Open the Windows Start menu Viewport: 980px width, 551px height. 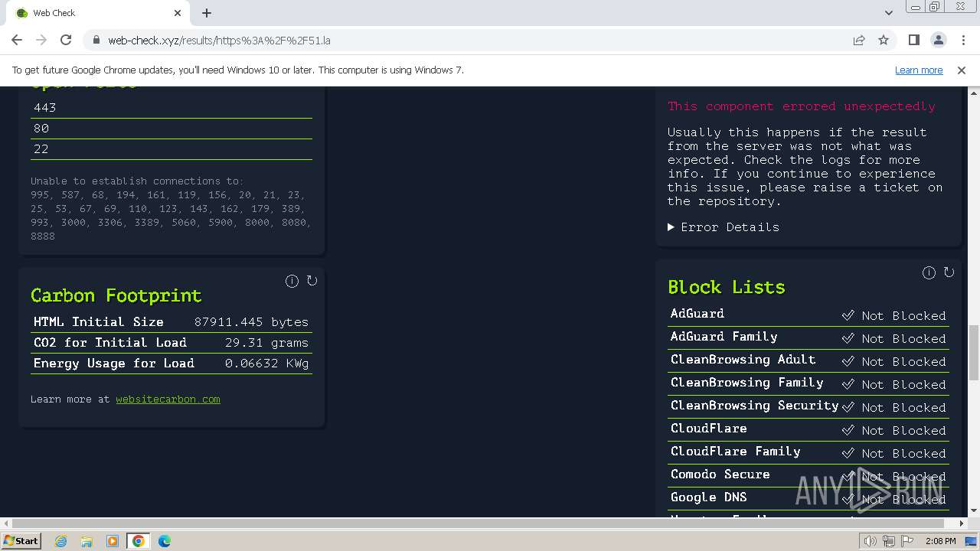[x=21, y=540]
